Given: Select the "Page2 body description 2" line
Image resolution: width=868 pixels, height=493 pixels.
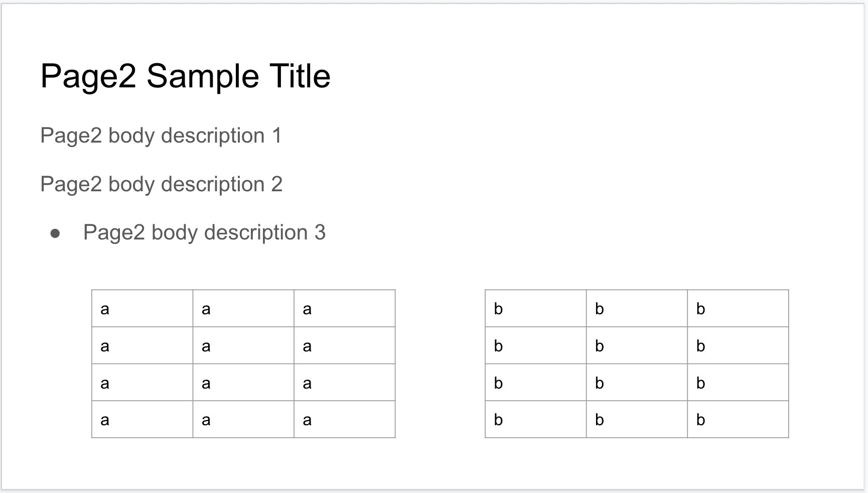Looking at the screenshot, I should 161,184.
